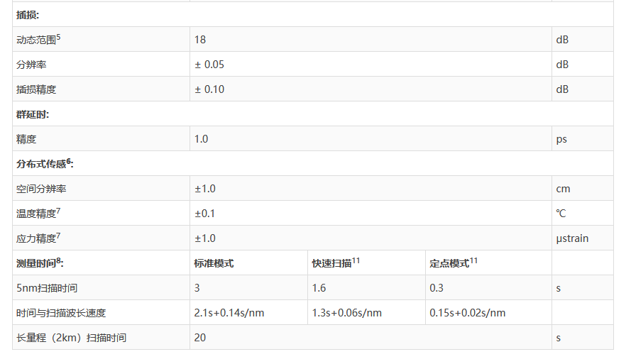631x364 pixels.
Task: Click the "µstrain" unit cell
Action: (572, 238)
